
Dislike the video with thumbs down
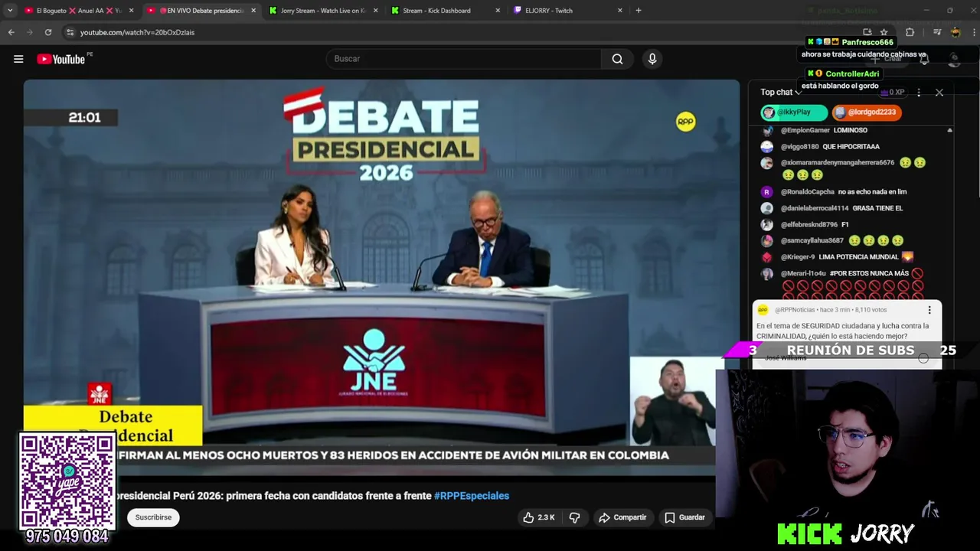click(x=574, y=517)
